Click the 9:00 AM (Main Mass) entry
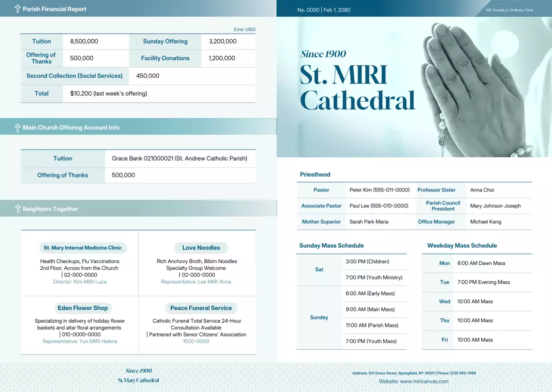The image size is (552, 392). point(370,309)
